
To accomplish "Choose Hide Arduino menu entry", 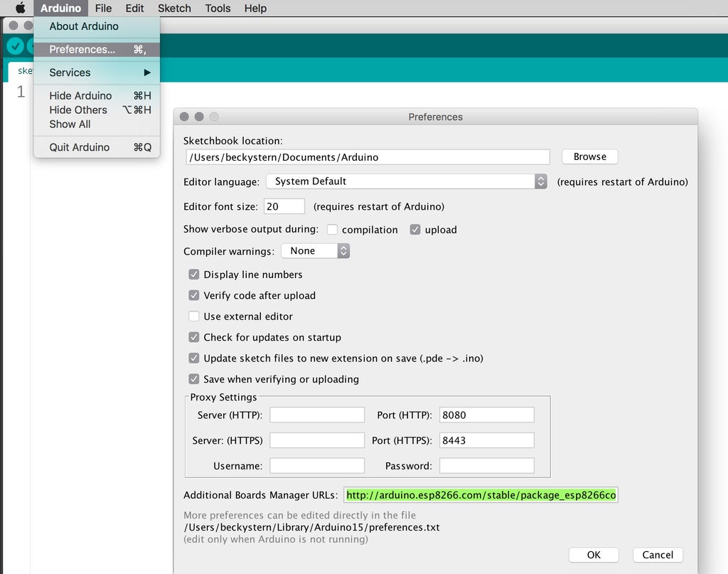I will pos(97,95).
